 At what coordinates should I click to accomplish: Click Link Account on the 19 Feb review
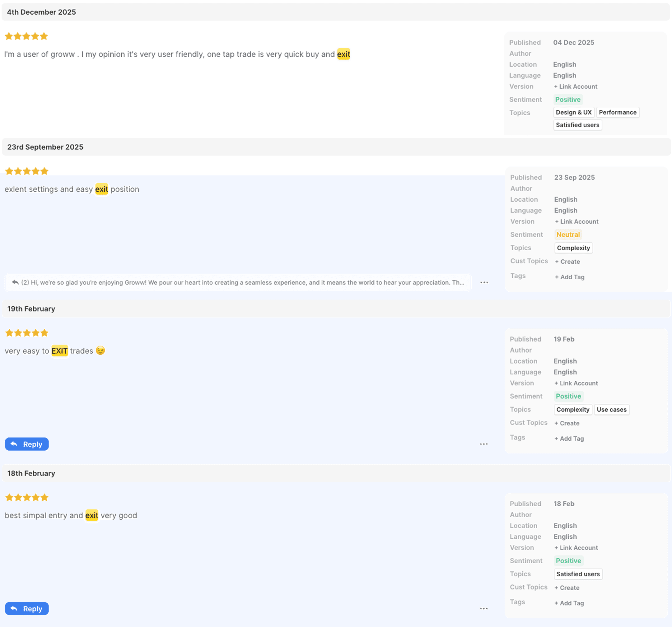click(x=576, y=383)
